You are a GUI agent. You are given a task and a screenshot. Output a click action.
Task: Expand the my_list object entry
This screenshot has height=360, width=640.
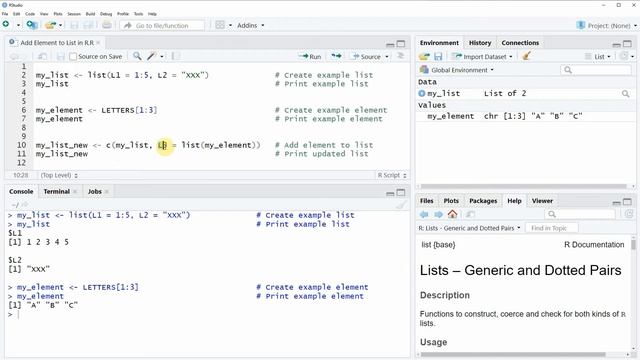click(422, 93)
